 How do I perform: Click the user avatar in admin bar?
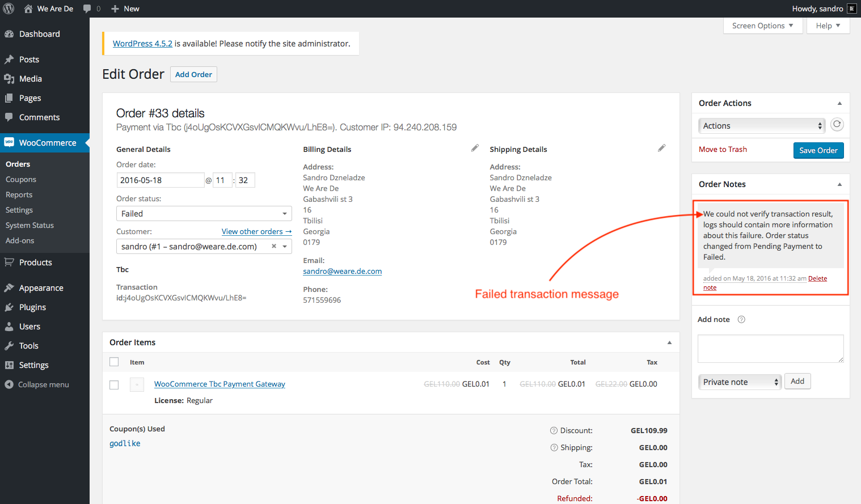pyautogui.click(x=852, y=9)
